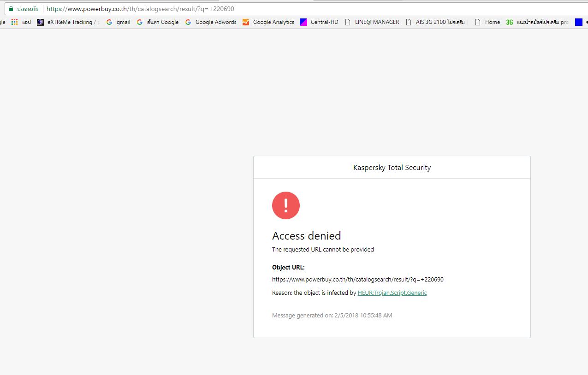The image size is (588, 375).
Task: Click the secure padlock icon in address bar
Action: pos(11,9)
